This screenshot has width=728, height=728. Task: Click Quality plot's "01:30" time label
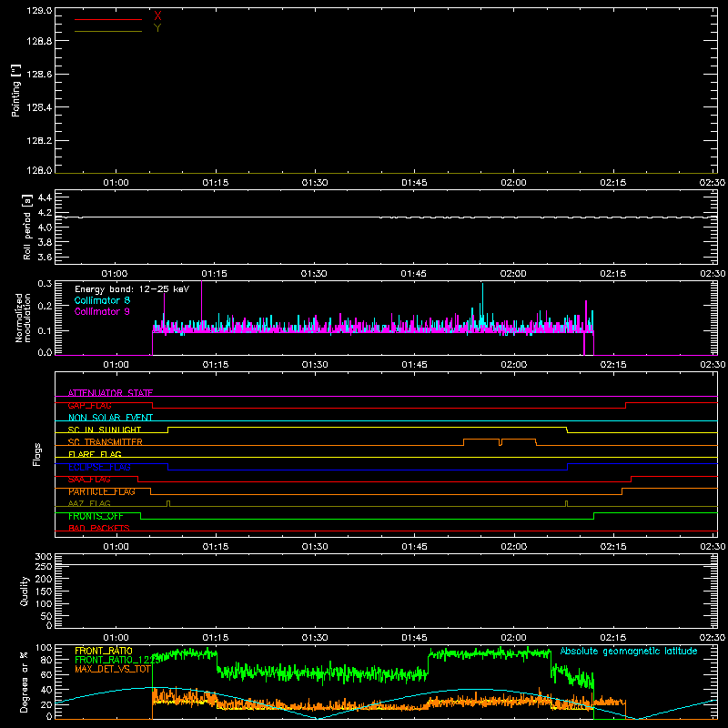pyautogui.click(x=315, y=638)
